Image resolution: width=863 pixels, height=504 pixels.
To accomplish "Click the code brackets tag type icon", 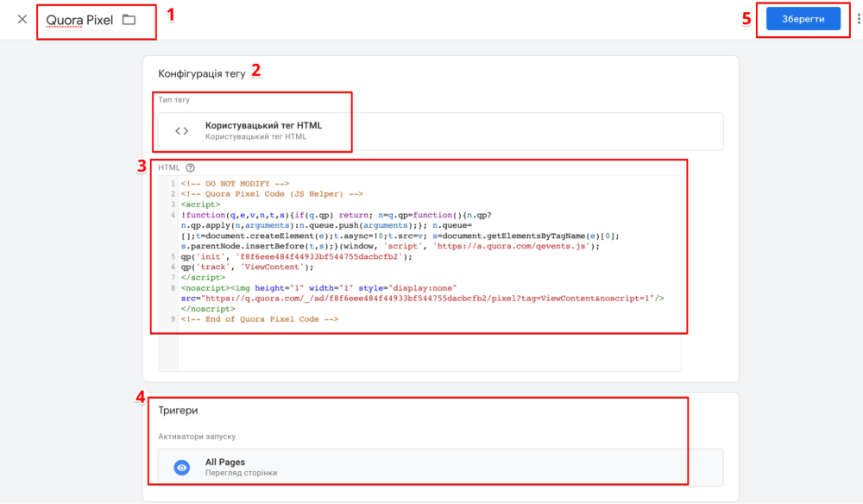I will pyautogui.click(x=181, y=131).
